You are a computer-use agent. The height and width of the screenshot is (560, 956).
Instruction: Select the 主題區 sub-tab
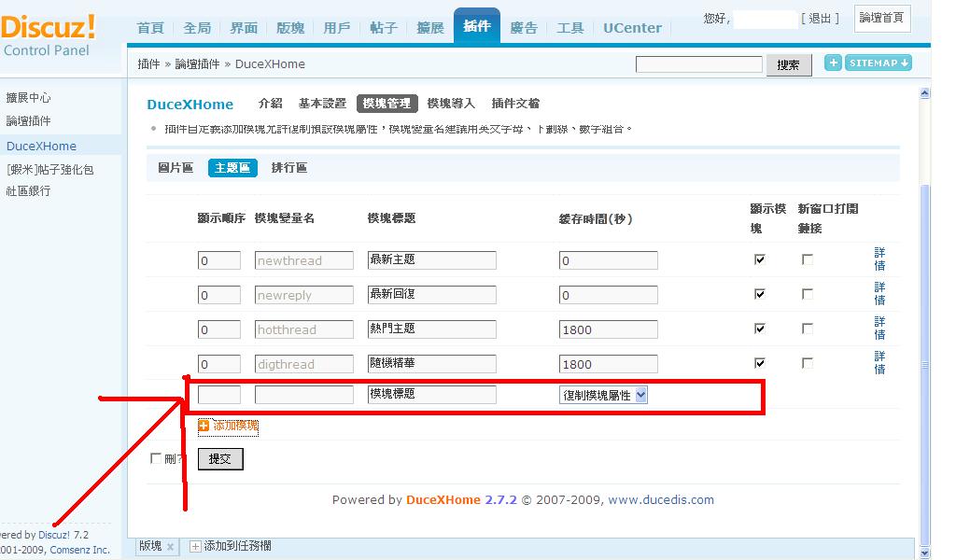[232, 168]
